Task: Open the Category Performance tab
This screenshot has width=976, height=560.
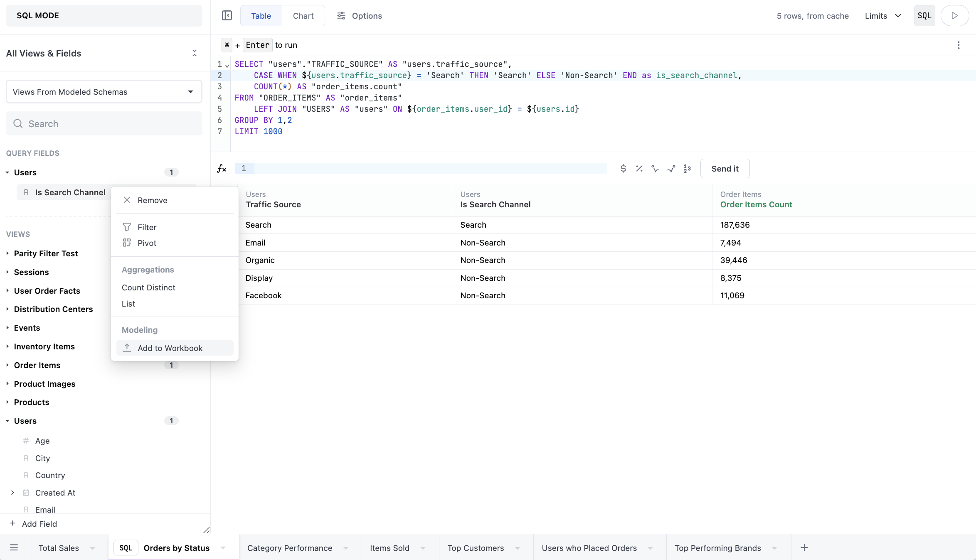Action: (x=290, y=548)
